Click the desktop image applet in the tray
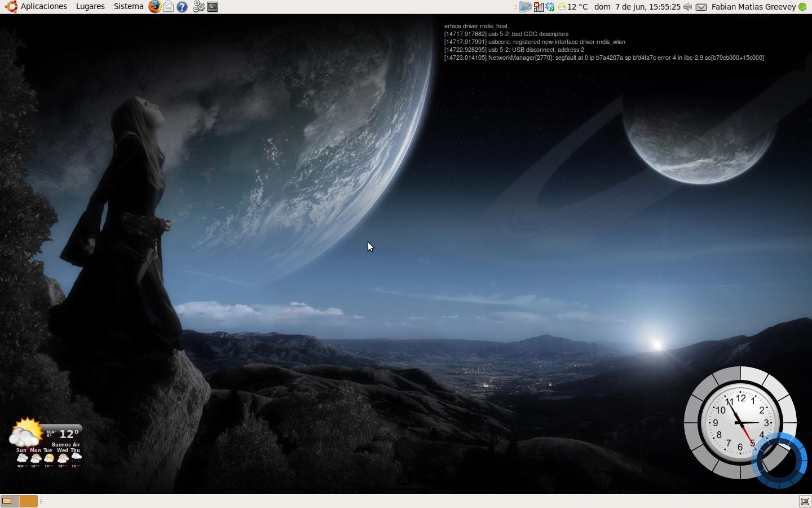 525,7
